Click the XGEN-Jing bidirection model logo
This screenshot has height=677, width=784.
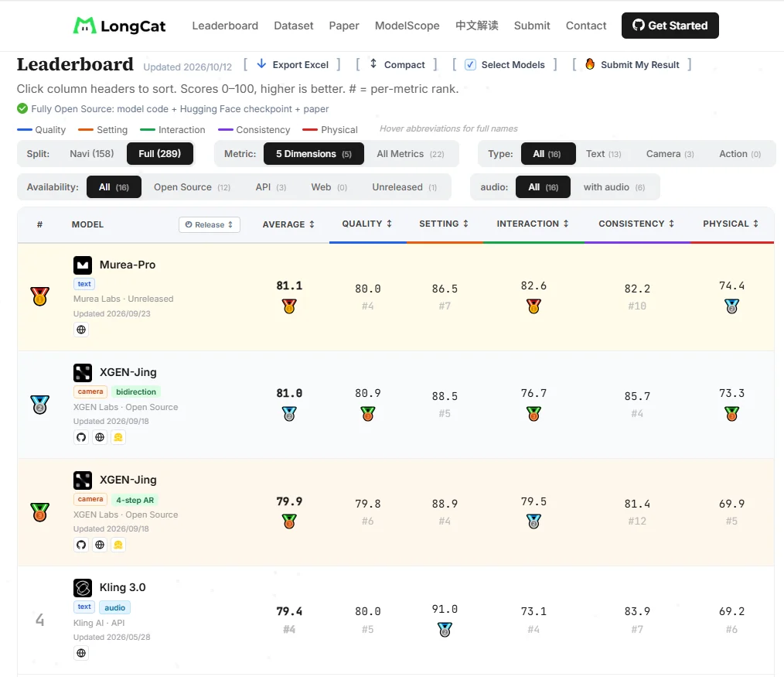click(83, 373)
